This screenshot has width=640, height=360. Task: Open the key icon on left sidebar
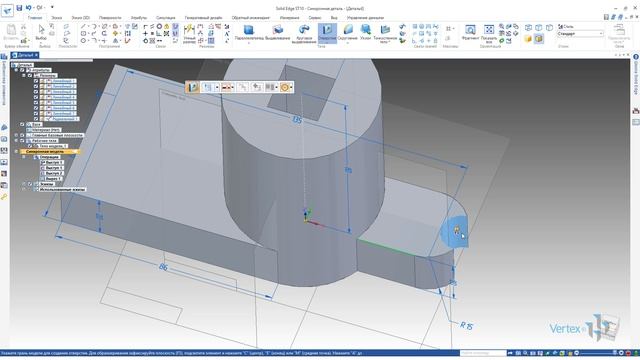coord(4,197)
